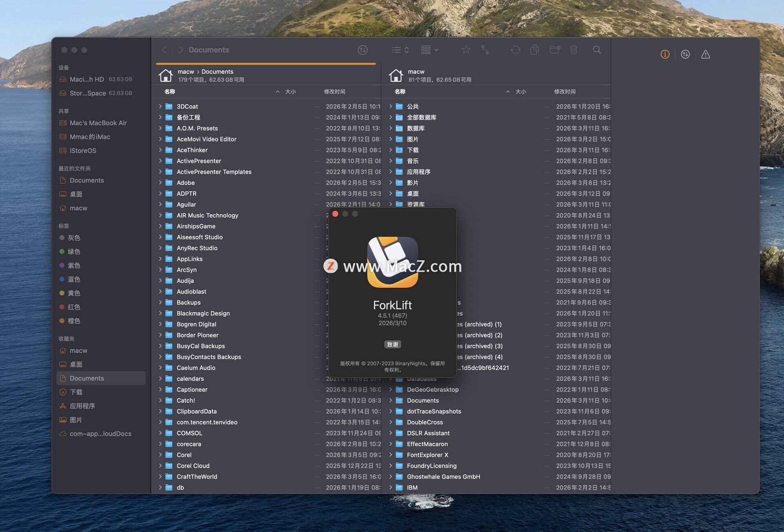Click Documents in left pane breadcrumb
The height and width of the screenshot is (532, 784).
pyautogui.click(x=217, y=71)
